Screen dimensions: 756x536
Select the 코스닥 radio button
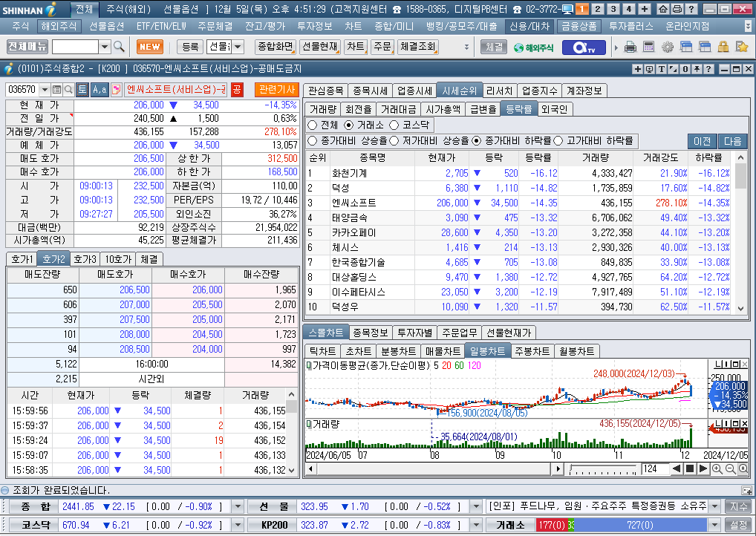[x=394, y=125]
